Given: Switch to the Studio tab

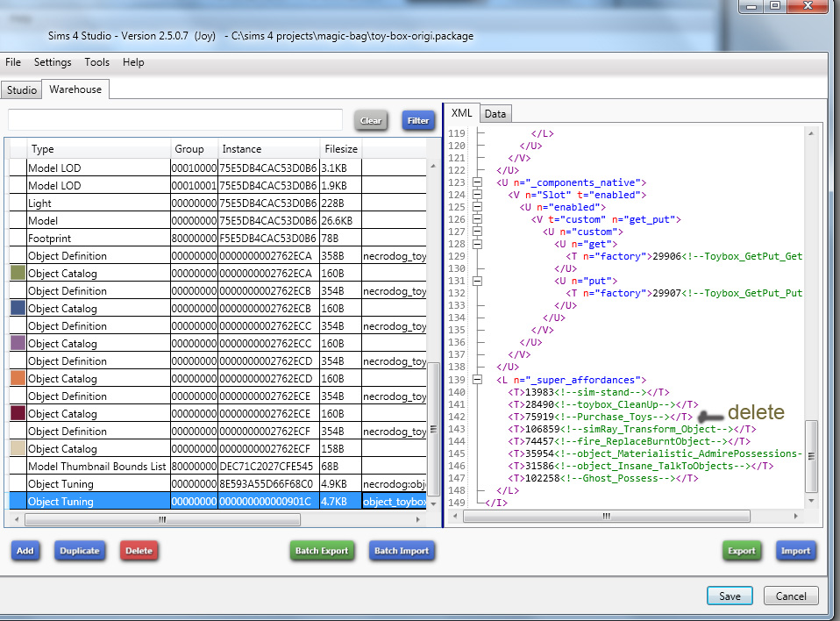Looking at the screenshot, I should (x=21, y=90).
